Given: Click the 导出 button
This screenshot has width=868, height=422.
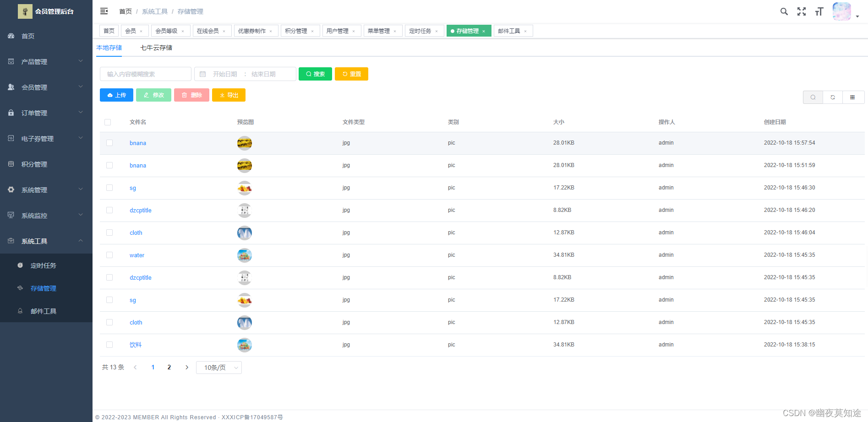Looking at the screenshot, I should pos(229,95).
